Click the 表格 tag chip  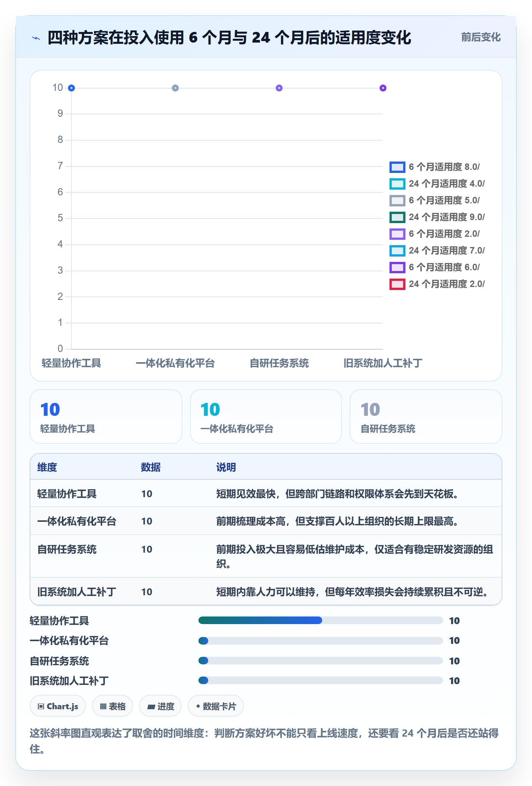tap(112, 706)
